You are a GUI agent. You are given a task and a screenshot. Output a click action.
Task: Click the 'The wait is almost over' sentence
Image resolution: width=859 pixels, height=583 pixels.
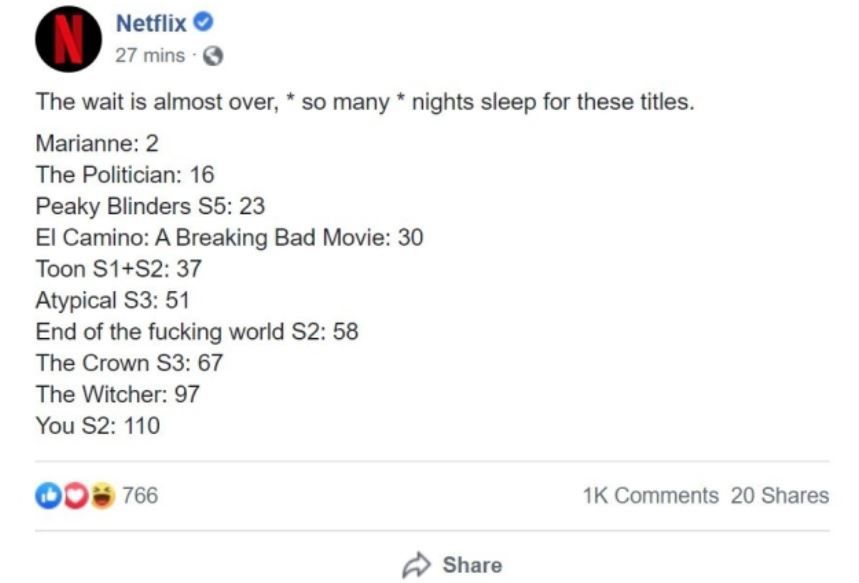coord(365,102)
